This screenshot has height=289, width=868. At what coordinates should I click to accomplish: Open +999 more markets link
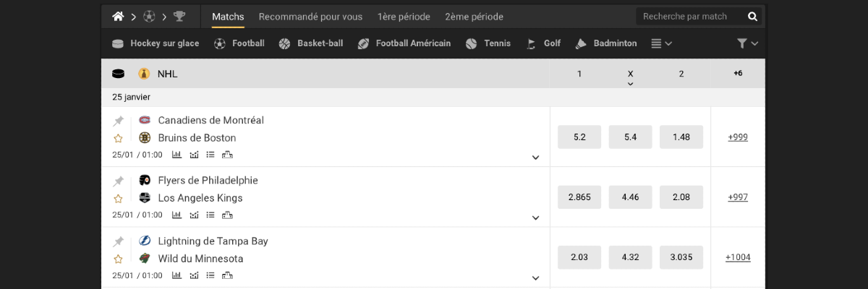pyautogui.click(x=738, y=137)
